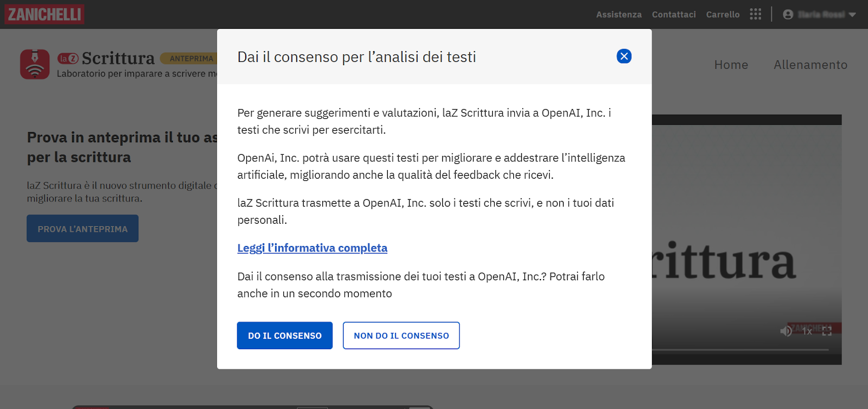This screenshot has width=868, height=409.
Task: Click the dialog title 'Dai il consenso per l'analisi dei testi'
Action: [356, 57]
